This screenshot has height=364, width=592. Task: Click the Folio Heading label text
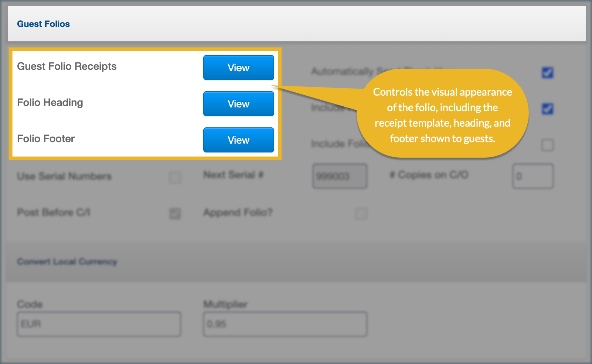point(50,103)
